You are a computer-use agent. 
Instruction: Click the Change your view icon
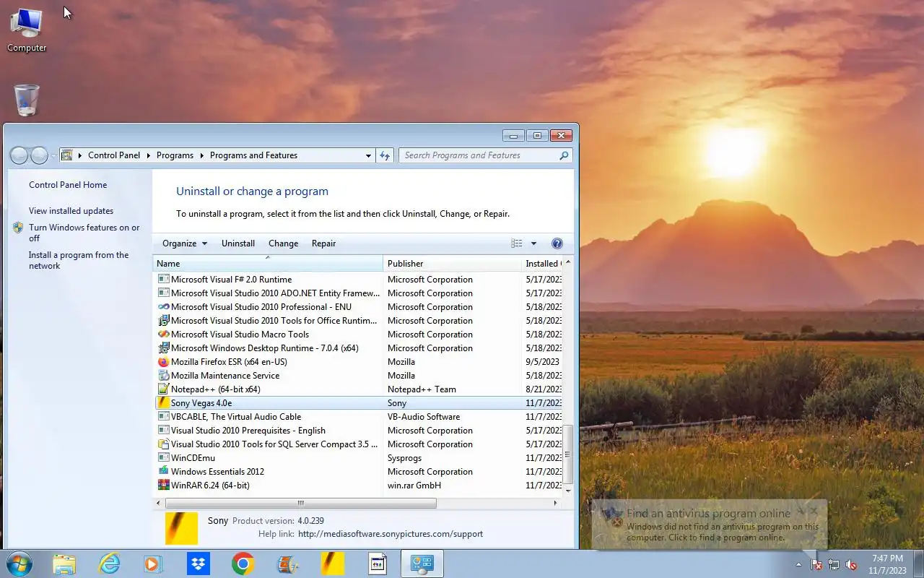517,243
